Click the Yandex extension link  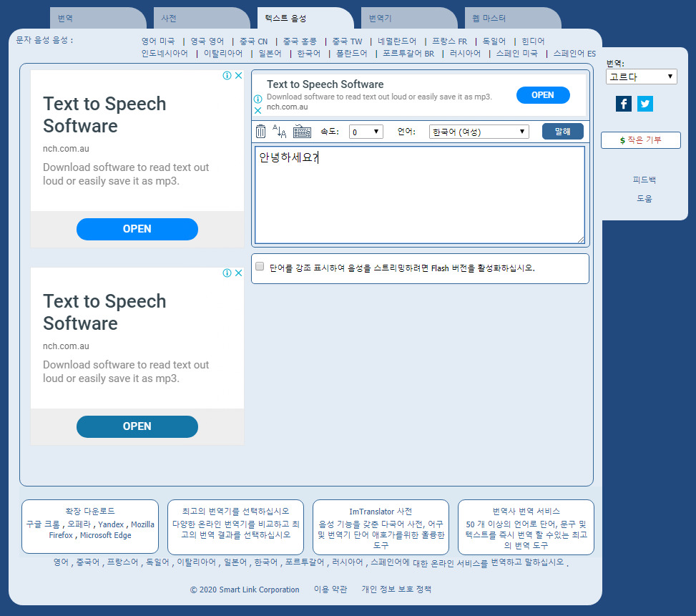pyautogui.click(x=111, y=524)
